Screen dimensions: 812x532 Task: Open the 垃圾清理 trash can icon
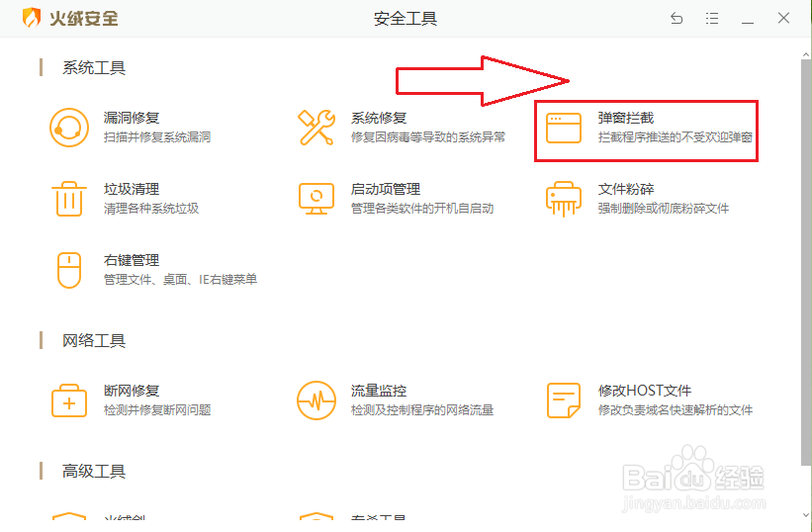[x=69, y=199]
